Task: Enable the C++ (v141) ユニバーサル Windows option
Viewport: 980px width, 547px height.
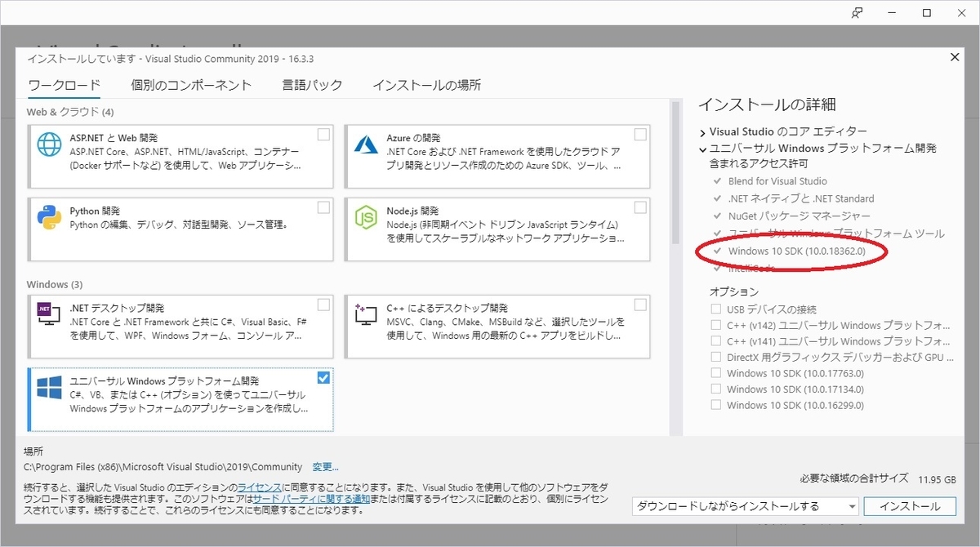Action: tap(716, 341)
